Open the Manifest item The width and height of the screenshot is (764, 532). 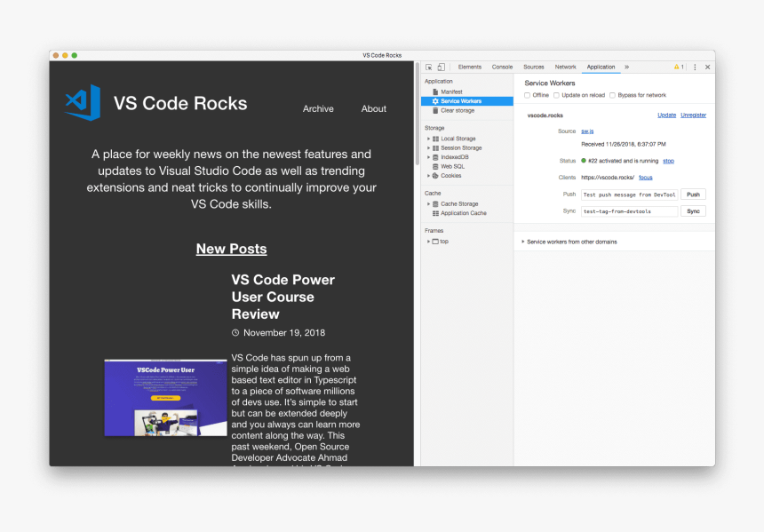point(451,91)
